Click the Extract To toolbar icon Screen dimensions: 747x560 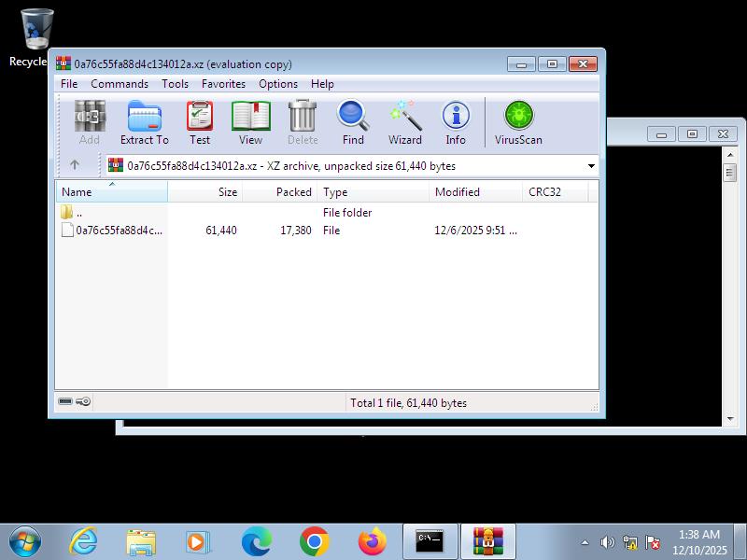(144, 123)
